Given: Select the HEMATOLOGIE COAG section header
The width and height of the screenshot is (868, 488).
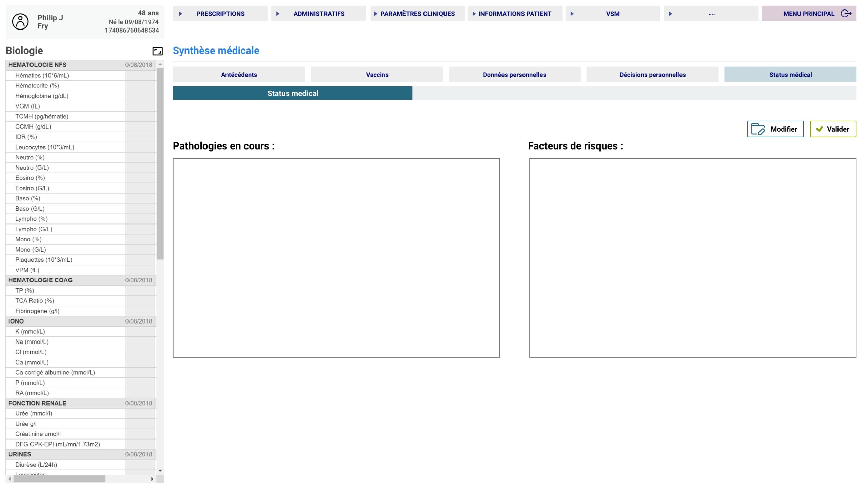Looking at the screenshot, I should (x=64, y=280).
